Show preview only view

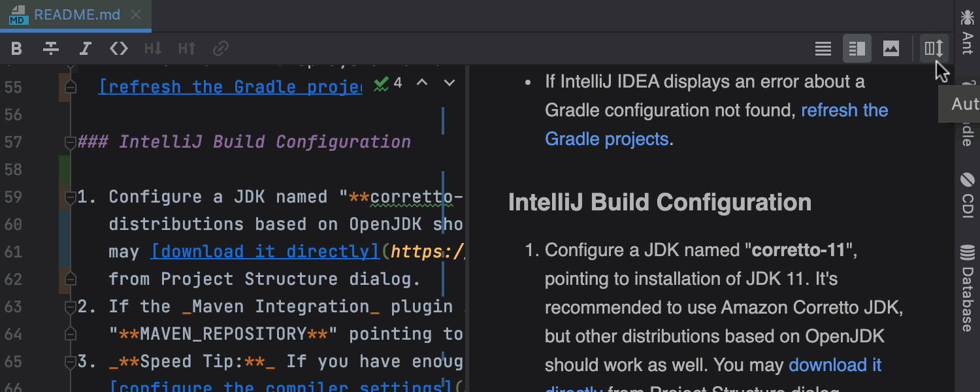pos(891,48)
